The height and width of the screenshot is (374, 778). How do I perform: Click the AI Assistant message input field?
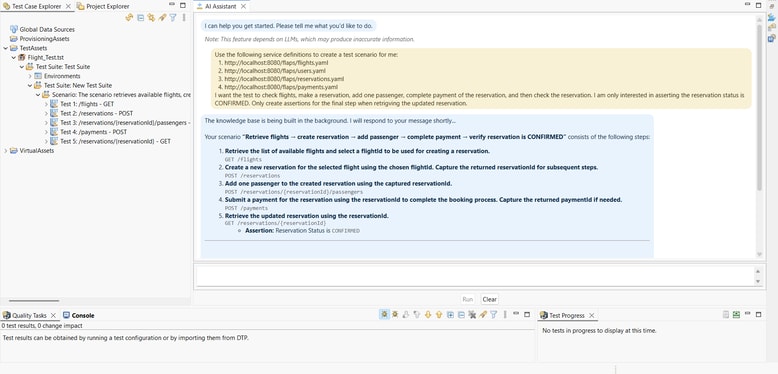(474, 276)
